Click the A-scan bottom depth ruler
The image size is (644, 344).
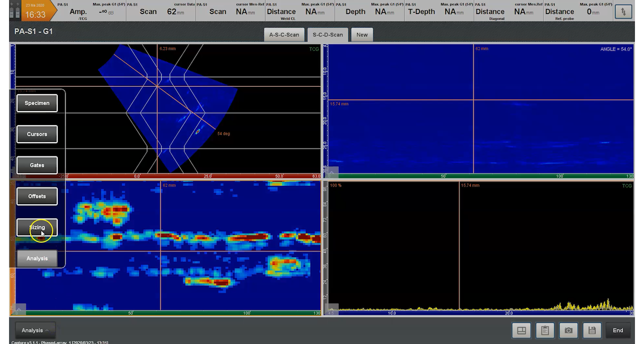481,313
